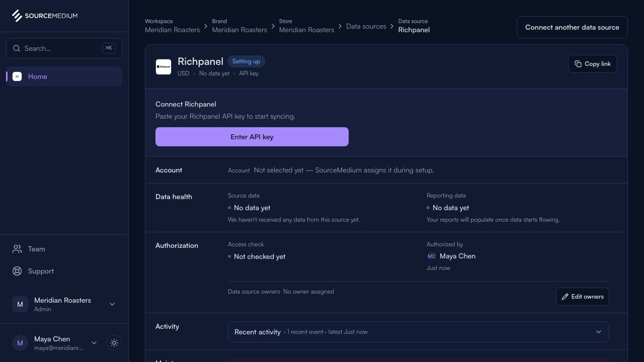Click the "No owner assigned" text
Viewport: 644px width, 362px height.
308,292
